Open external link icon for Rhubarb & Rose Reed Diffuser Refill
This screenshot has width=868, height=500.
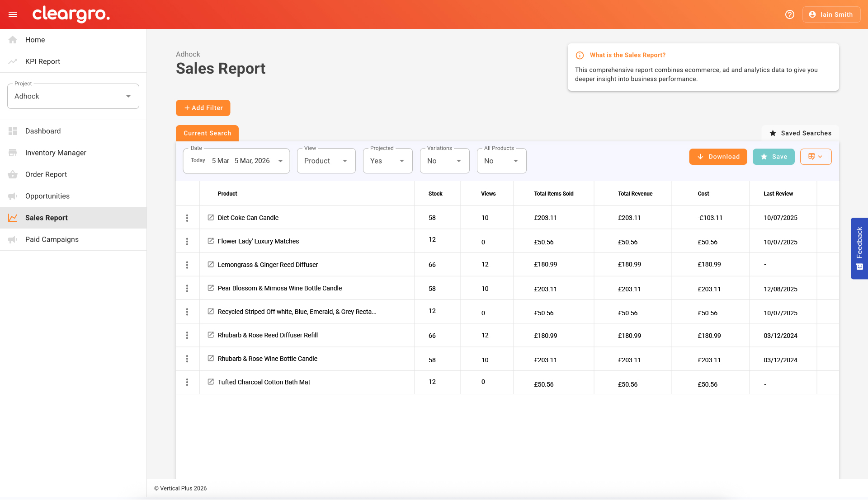pos(211,335)
